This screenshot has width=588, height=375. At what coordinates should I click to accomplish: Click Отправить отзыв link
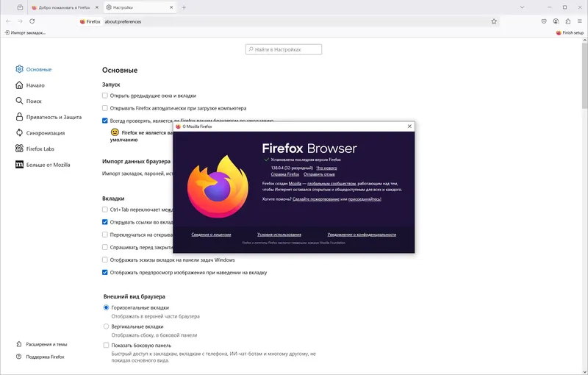coord(319,174)
